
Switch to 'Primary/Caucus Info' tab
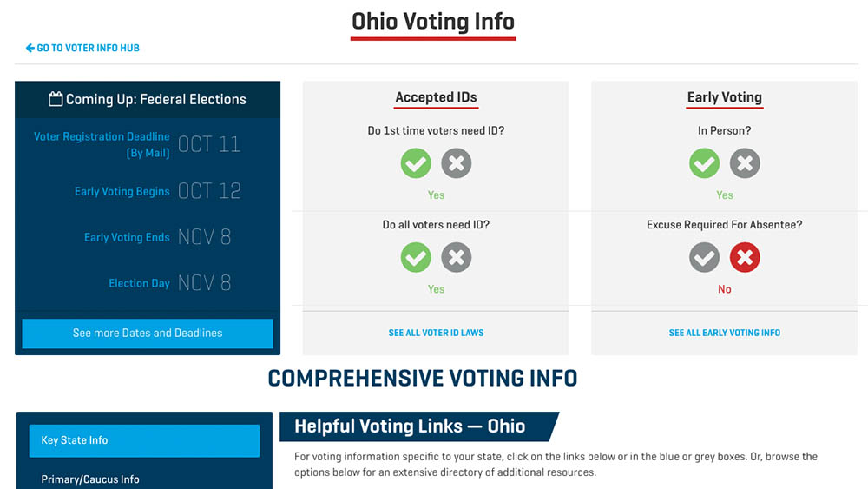(x=90, y=479)
